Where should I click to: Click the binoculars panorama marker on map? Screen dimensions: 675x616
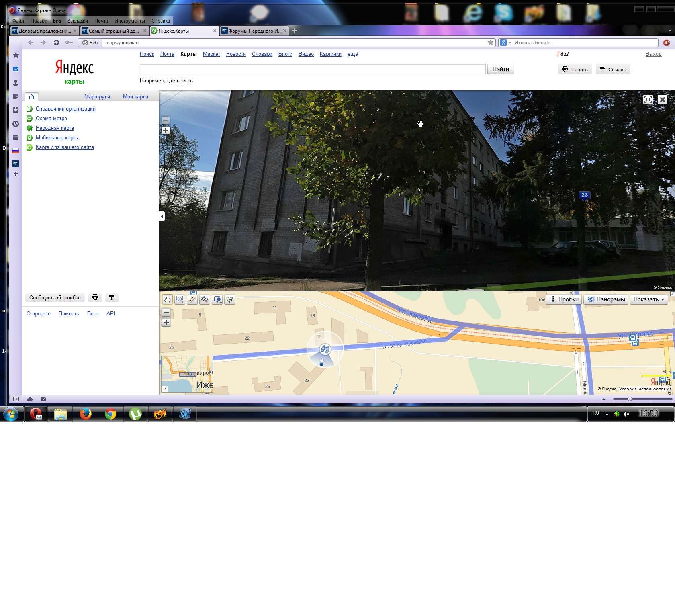pos(325,349)
